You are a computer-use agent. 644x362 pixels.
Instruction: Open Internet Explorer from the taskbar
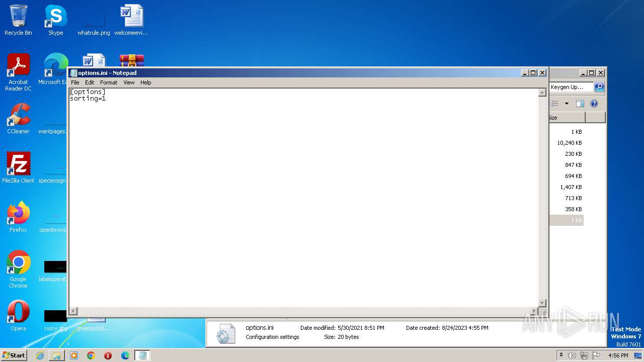[40, 355]
